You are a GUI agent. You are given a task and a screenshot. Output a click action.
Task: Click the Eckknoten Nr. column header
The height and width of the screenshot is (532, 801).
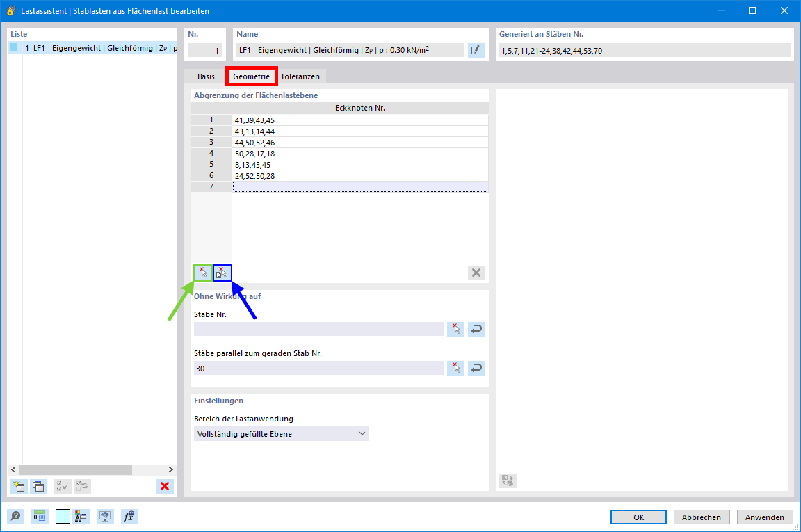(360, 108)
